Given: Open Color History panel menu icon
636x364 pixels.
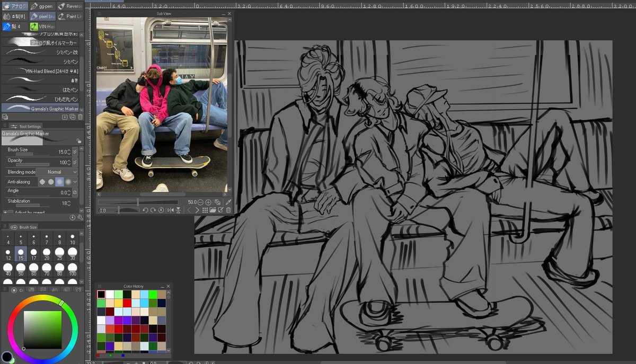Looking at the screenshot, I should coord(99,286).
